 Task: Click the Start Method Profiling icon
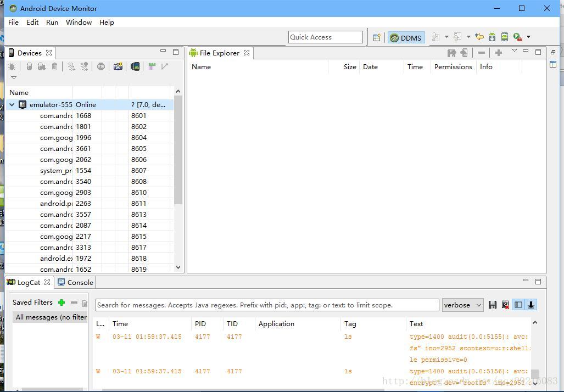(84, 66)
